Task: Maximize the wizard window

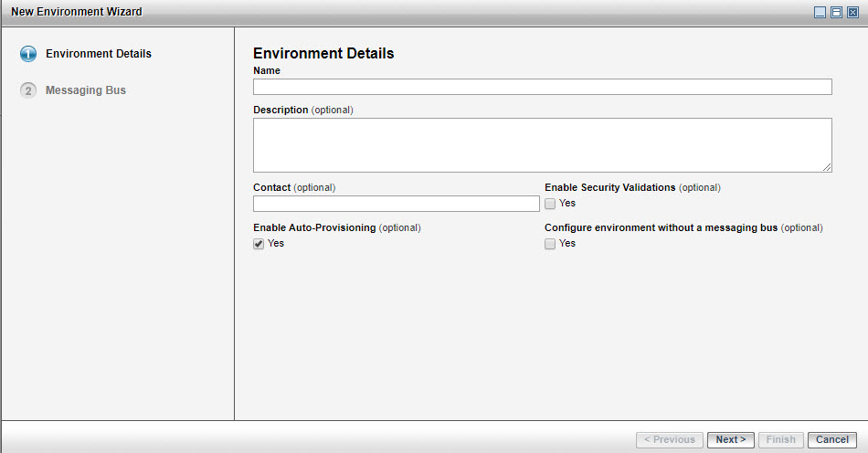Action: [836, 12]
